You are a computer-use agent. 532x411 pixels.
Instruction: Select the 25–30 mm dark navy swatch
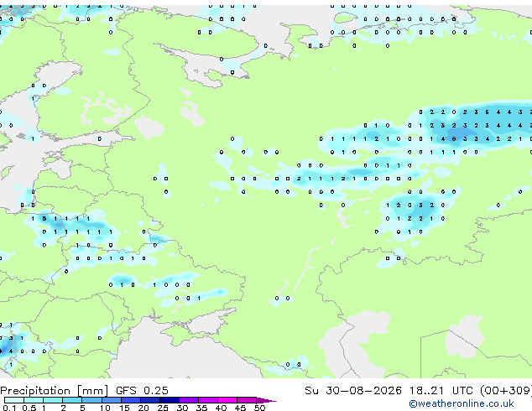click(169, 400)
